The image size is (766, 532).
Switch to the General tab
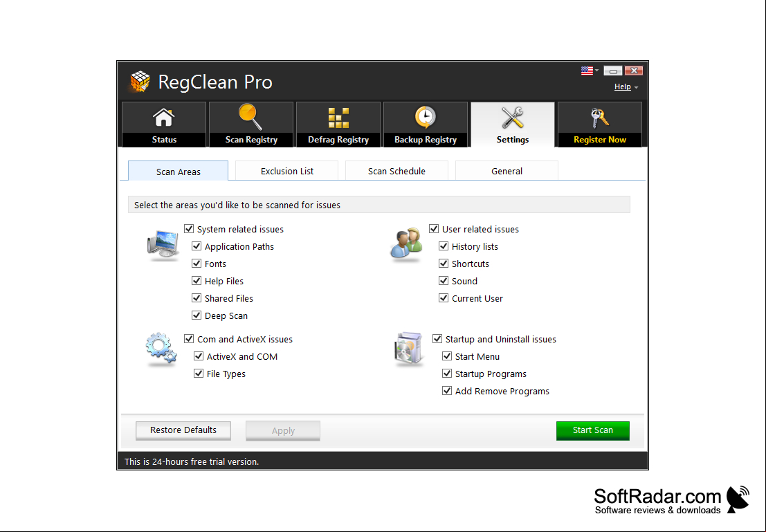click(x=507, y=171)
